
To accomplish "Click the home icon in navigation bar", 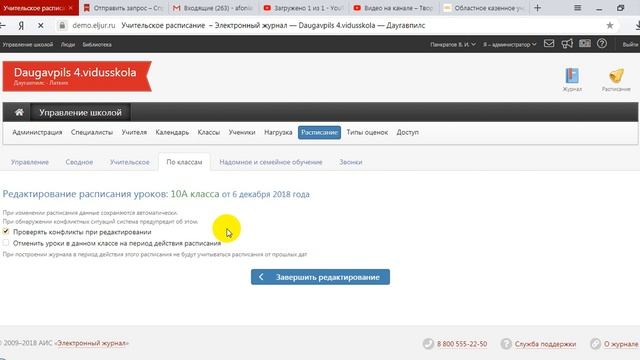I will (19, 112).
